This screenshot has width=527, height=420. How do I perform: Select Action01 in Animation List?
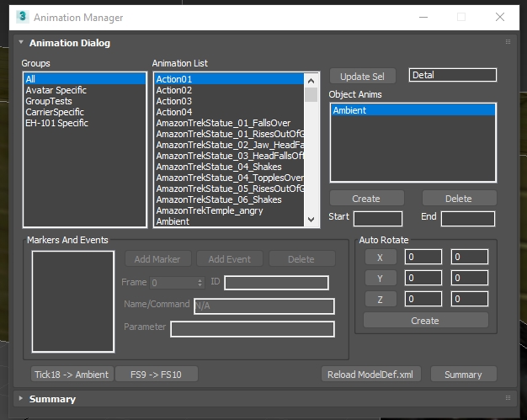click(x=229, y=79)
